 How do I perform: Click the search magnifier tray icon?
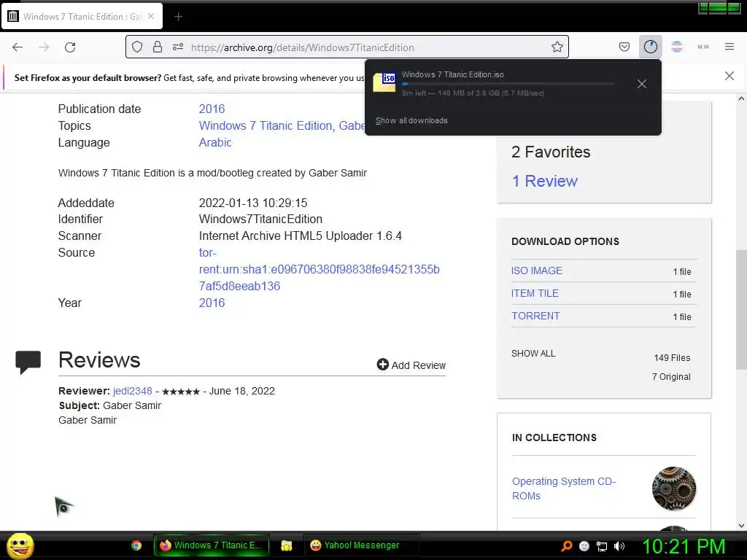coord(567,546)
